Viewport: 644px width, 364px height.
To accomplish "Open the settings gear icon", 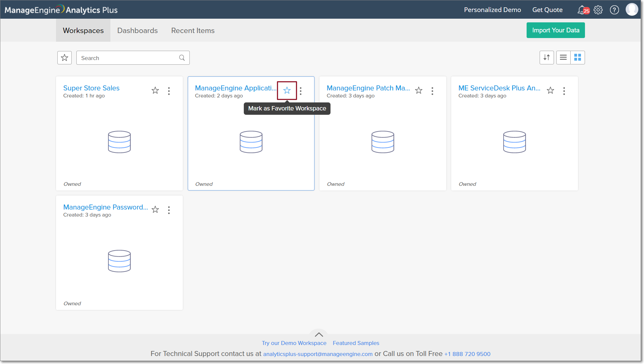I will tap(598, 10).
